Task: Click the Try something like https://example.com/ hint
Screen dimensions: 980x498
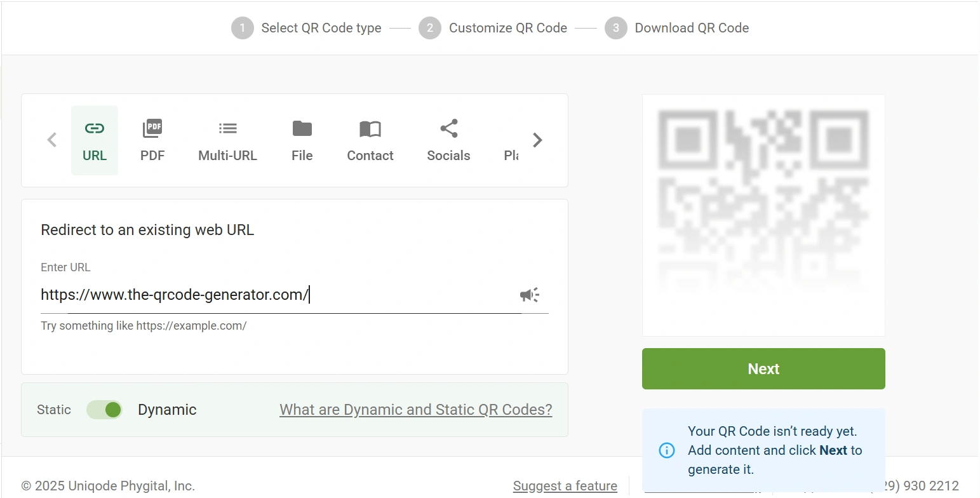Action: (x=144, y=326)
